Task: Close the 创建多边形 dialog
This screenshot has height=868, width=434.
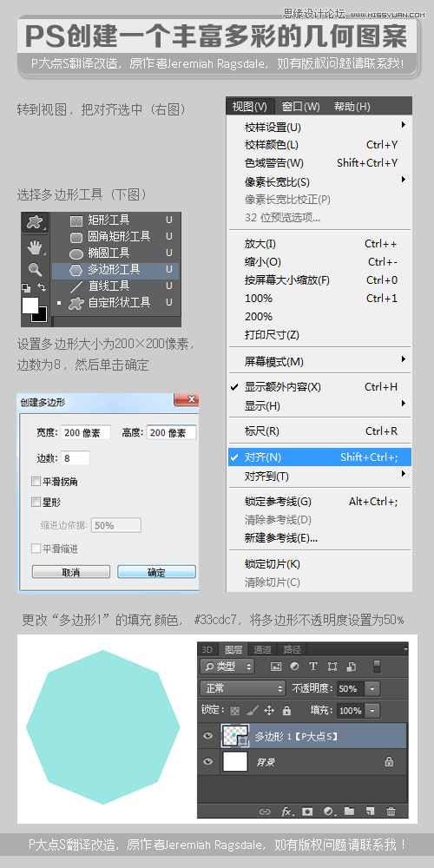Action: click(x=186, y=399)
